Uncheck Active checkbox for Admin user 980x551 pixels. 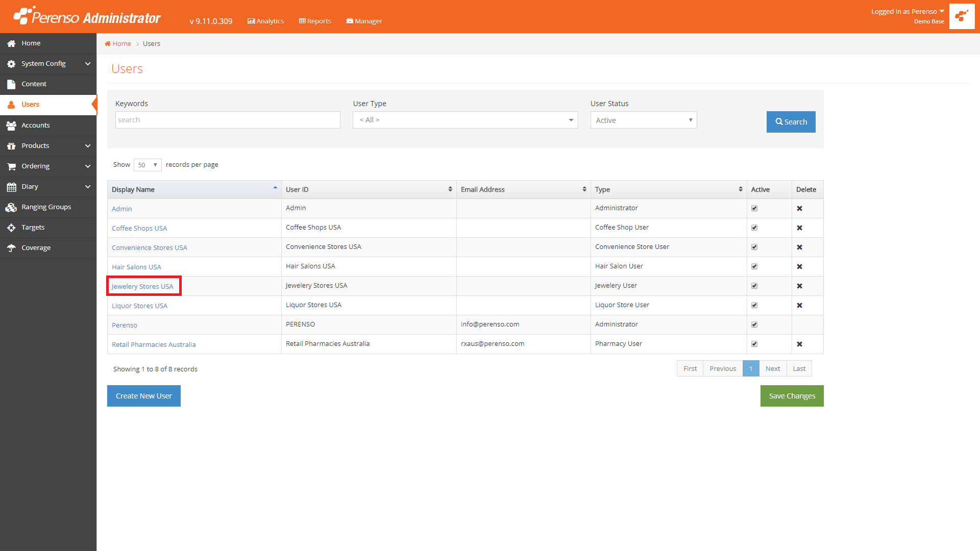(754, 209)
